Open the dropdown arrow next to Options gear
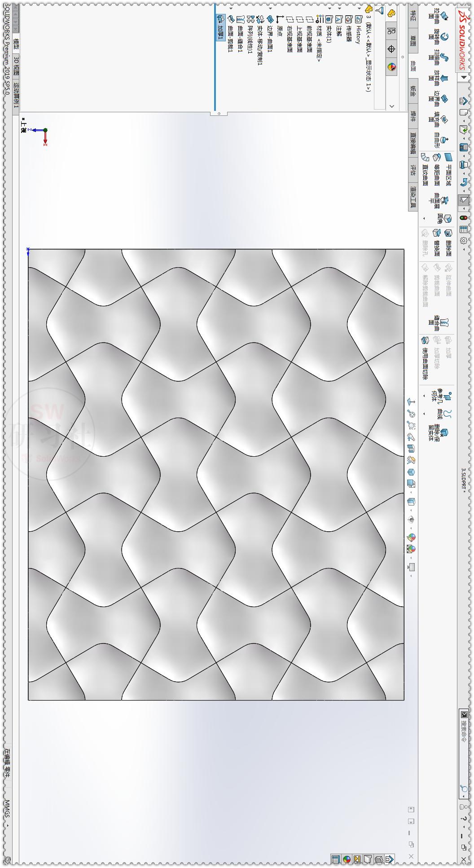Viewport: 474px width, 868px height. [463, 249]
